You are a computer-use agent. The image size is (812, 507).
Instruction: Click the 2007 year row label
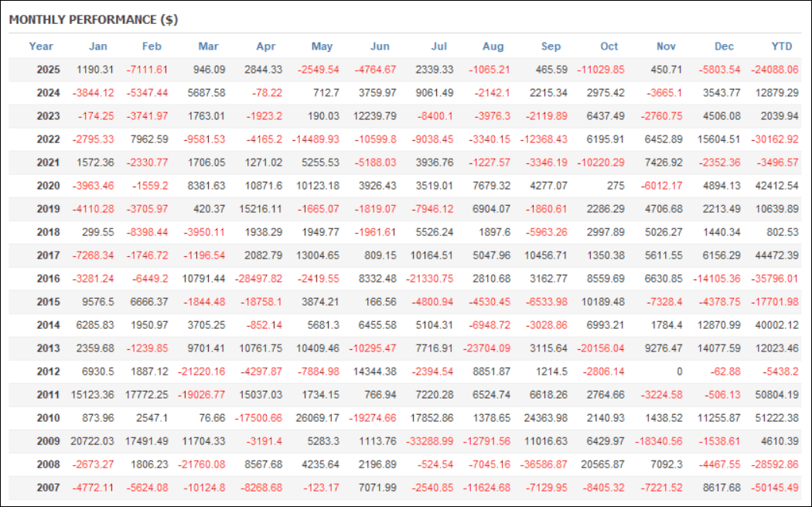coord(48,488)
